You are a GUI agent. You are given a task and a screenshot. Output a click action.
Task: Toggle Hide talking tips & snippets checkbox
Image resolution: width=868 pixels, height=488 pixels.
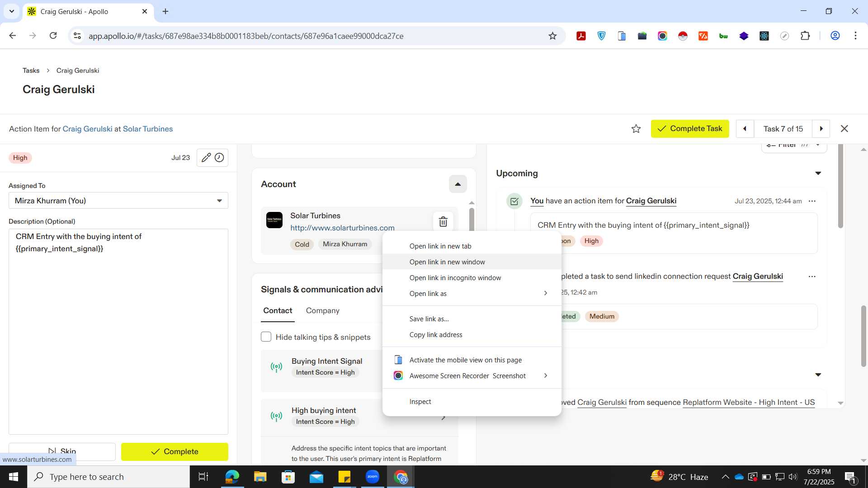(266, 337)
